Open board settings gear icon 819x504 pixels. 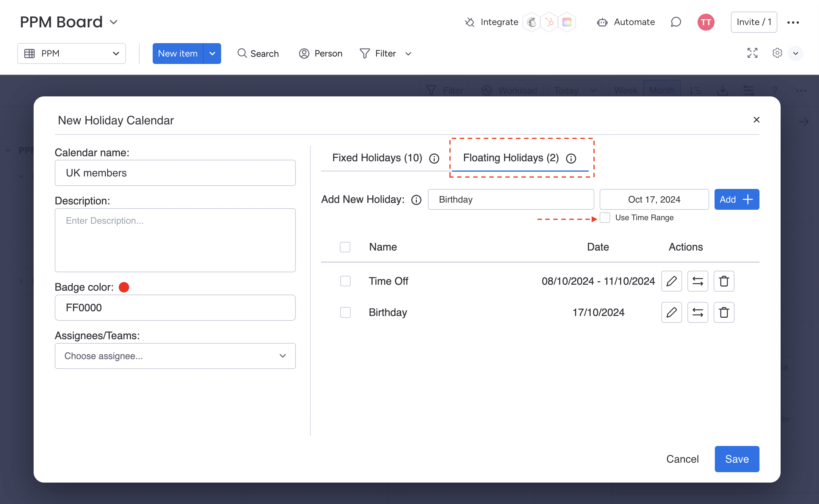777,53
